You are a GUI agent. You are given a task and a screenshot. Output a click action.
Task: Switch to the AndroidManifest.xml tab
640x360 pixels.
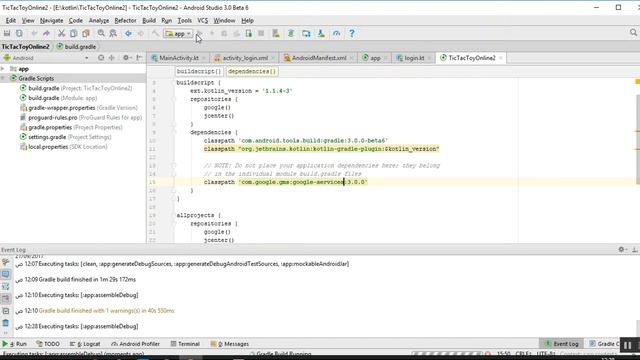pos(319,58)
